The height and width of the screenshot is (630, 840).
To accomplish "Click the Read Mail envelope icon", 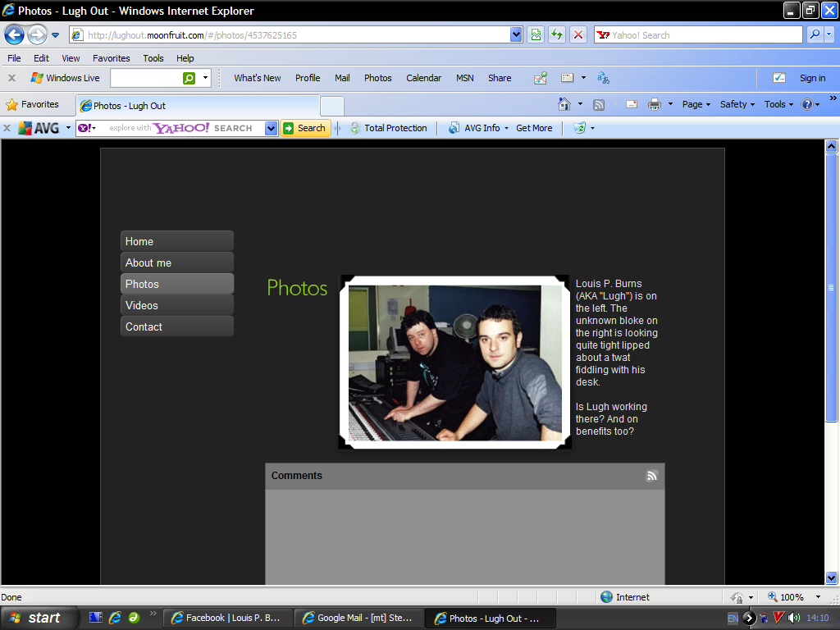I will 632,104.
